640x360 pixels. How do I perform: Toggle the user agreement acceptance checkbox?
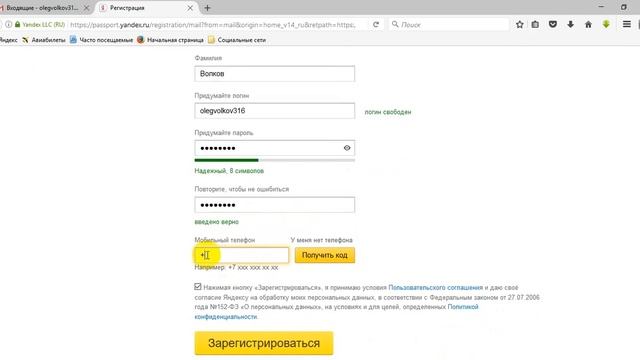[198, 287]
